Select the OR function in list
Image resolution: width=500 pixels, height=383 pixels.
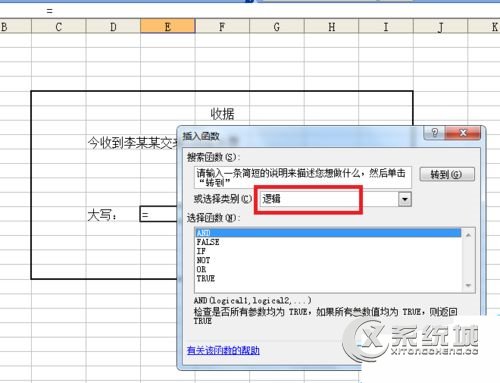328,269
